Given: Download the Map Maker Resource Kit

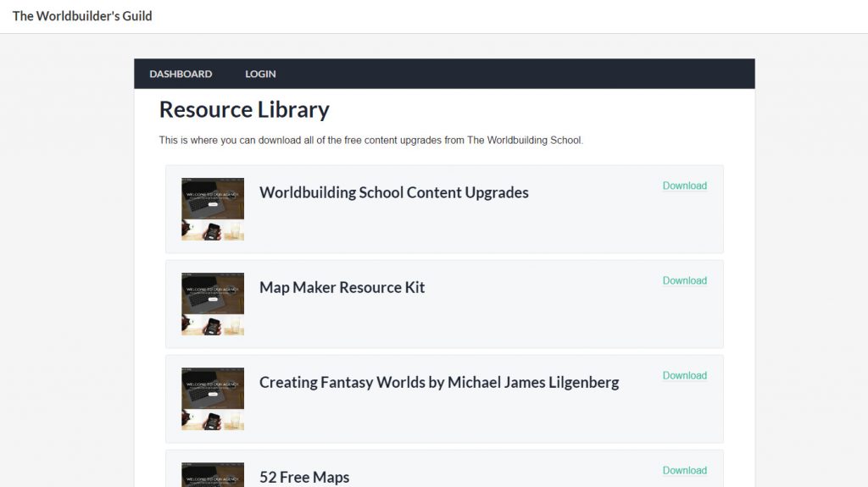Looking at the screenshot, I should [x=685, y=280].
